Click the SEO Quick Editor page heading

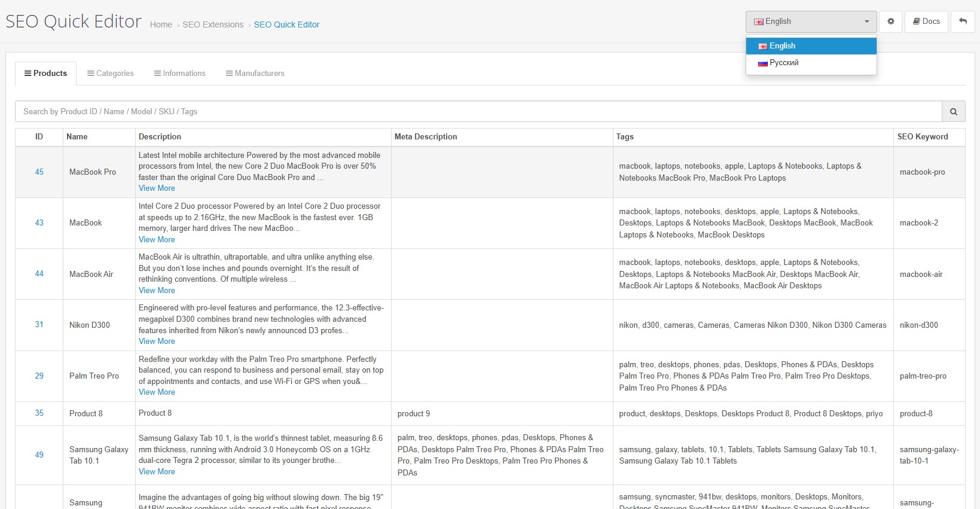[x=74, y=22]
